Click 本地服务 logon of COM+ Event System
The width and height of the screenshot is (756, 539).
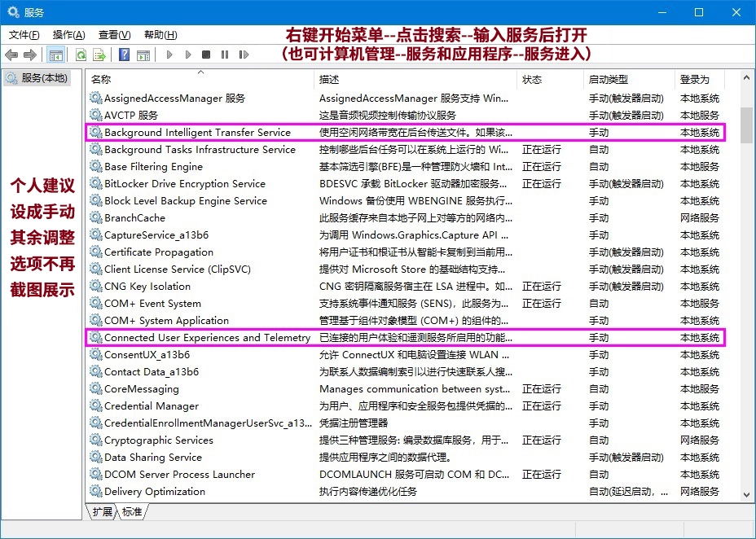click(x=700, y=304)
